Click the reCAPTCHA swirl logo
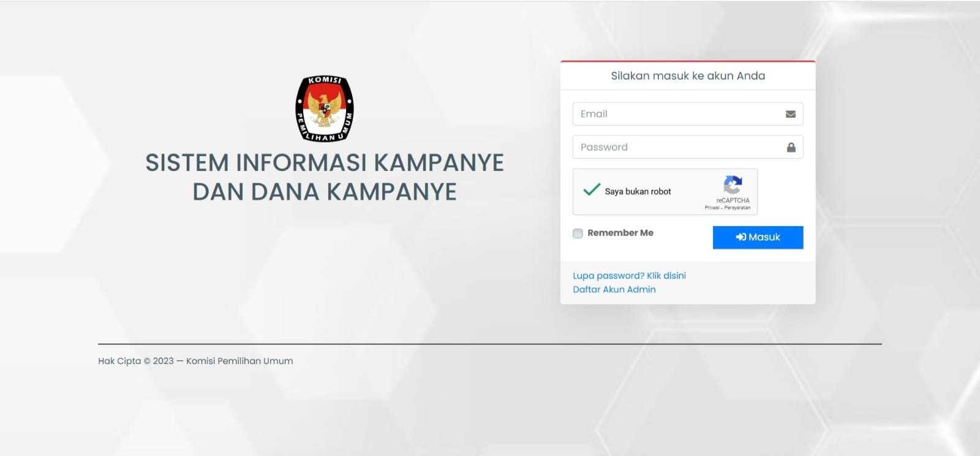This screenshot has width=980, height=456. (733, 185)
